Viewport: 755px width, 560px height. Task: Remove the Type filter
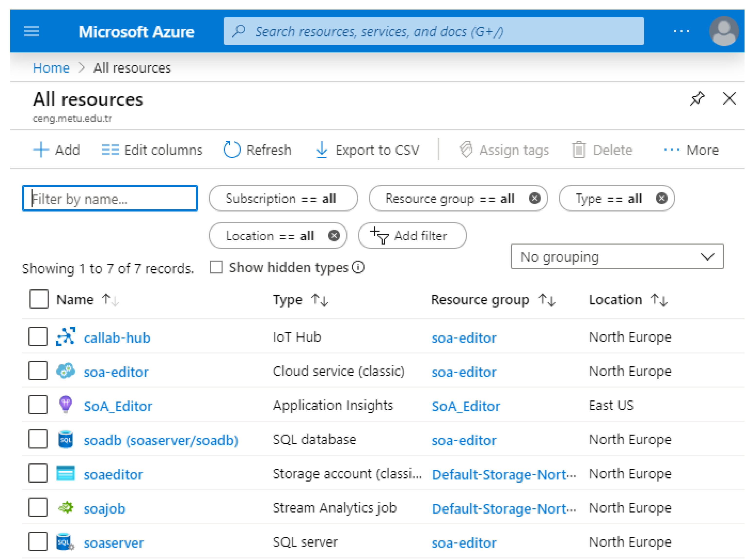click(662, 198)
